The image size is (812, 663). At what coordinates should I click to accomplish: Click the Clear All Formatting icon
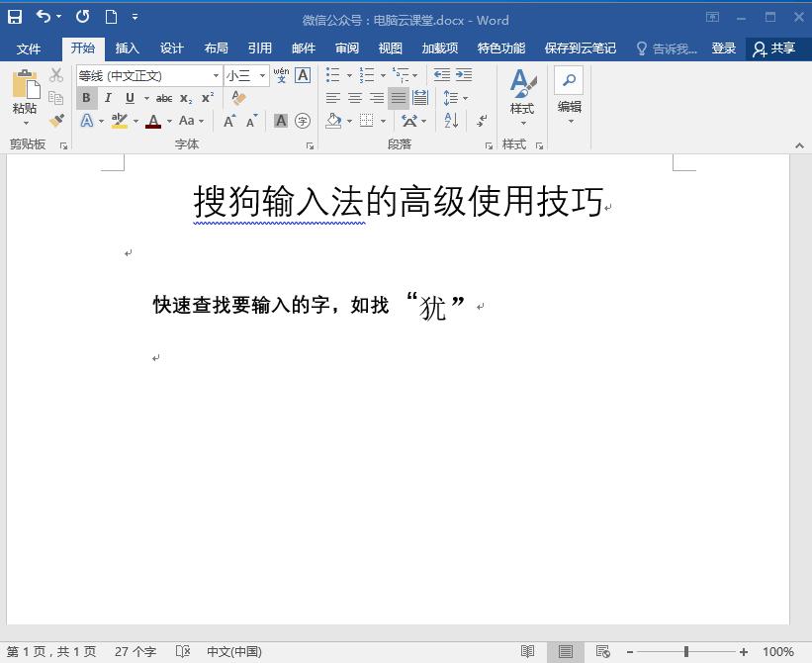(x=237, y=96)
